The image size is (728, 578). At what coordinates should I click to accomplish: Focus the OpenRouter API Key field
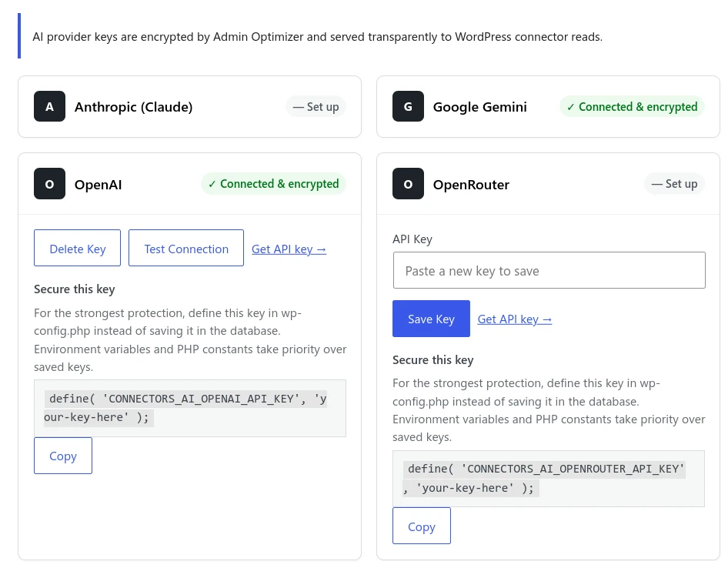(549, 270)
